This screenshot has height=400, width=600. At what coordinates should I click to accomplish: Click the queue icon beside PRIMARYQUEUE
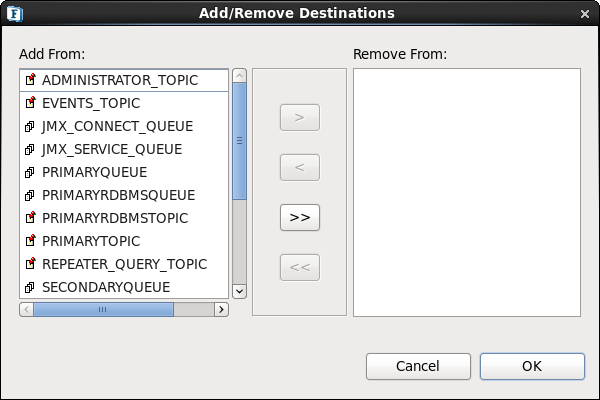click(x=30, y=172)
